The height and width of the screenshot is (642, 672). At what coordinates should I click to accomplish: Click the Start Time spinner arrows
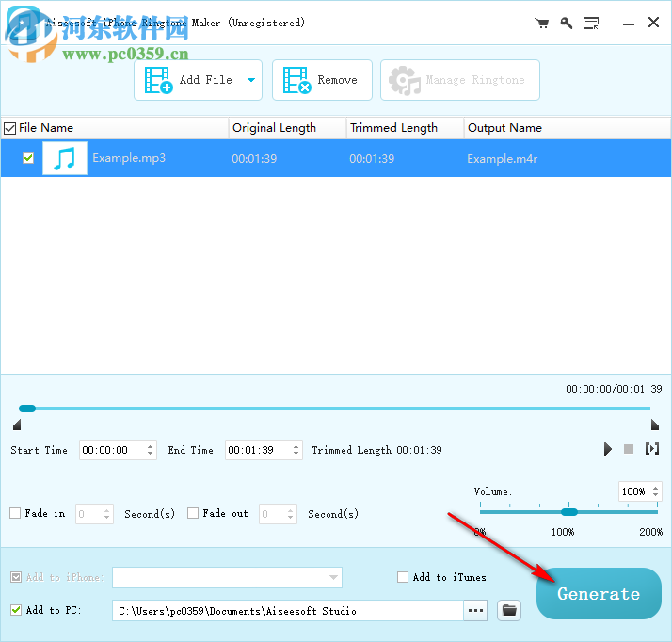[150, 450]
